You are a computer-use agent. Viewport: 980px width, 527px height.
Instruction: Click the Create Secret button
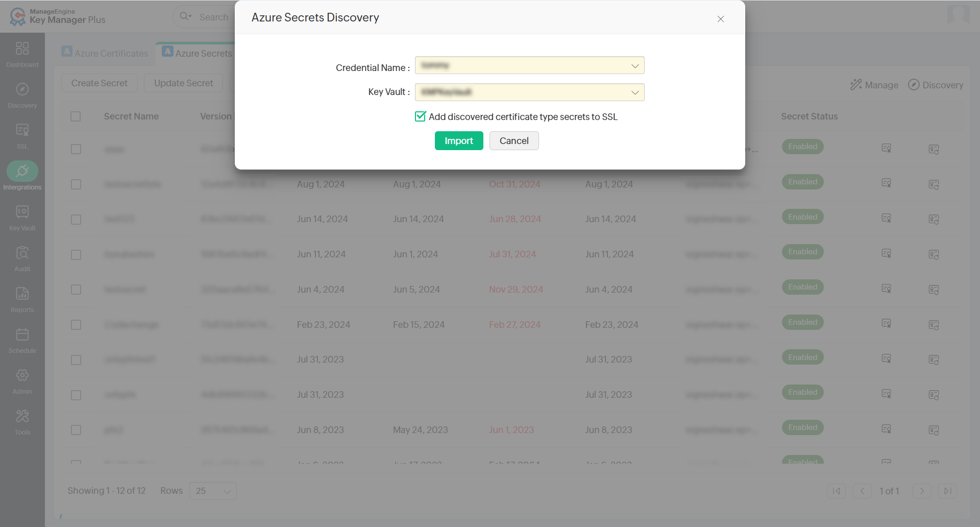coord(100,83)
